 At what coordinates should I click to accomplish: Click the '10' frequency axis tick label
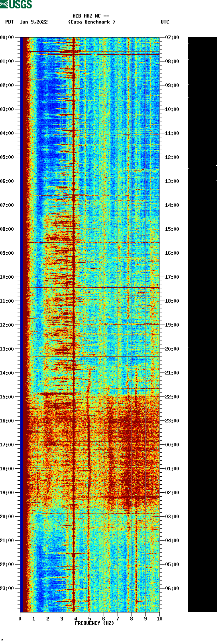(159, 618)
